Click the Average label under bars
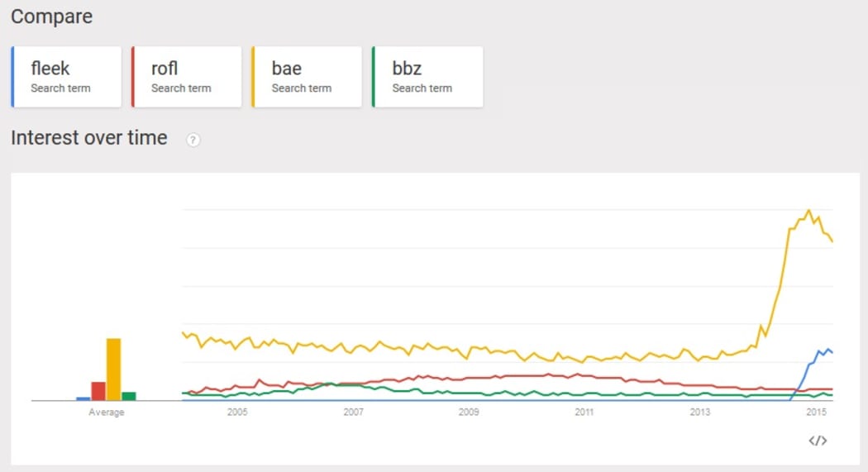 pyautogui.click(x=106, y=412)
